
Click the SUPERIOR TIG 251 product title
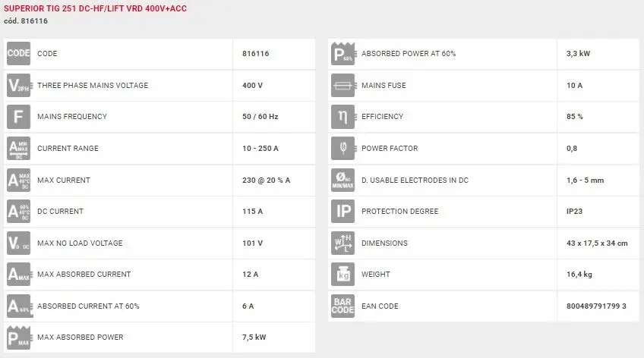coord(95,8)
